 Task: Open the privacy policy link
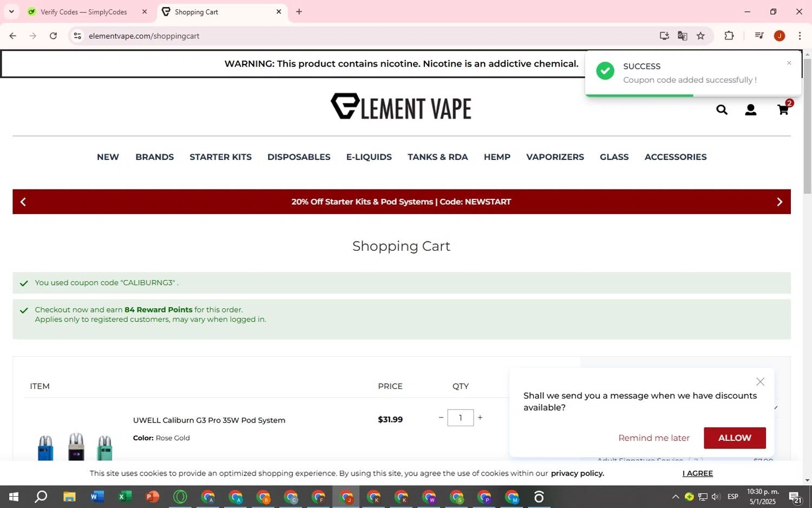pos(577,473)
